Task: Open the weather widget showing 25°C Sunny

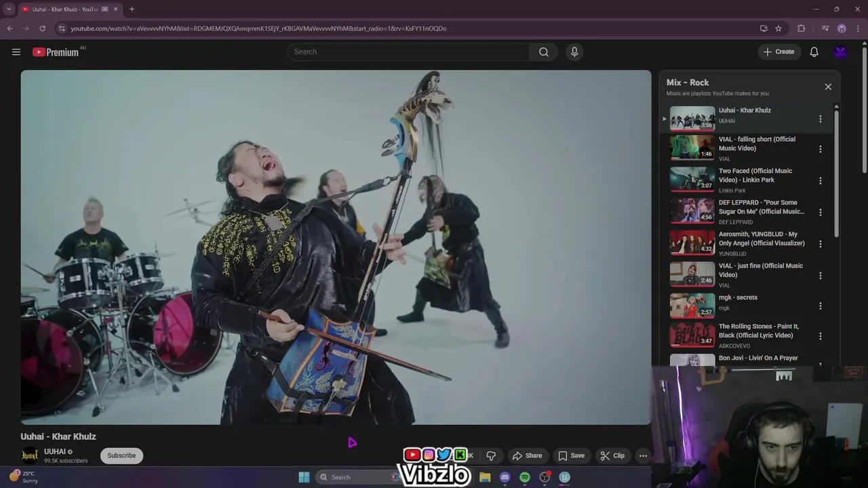Action: click(x=24, y=477)
